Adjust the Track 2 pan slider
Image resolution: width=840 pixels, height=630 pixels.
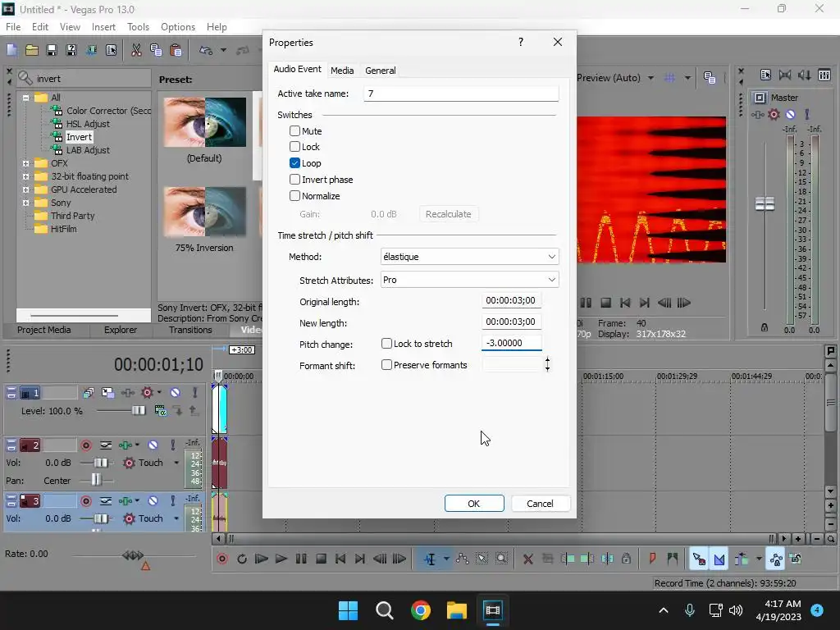click(x=96, y=480)
